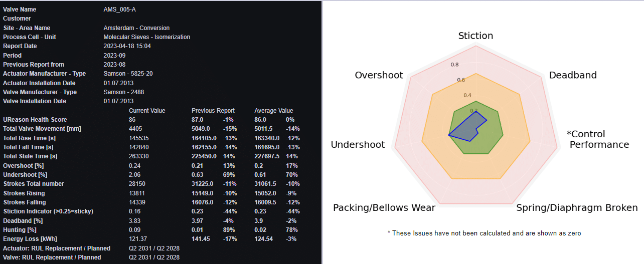Click the Amsterdam - Conversion site name
Image resolution: width=644 pixels, height=264 pixels.
(136, 28)
